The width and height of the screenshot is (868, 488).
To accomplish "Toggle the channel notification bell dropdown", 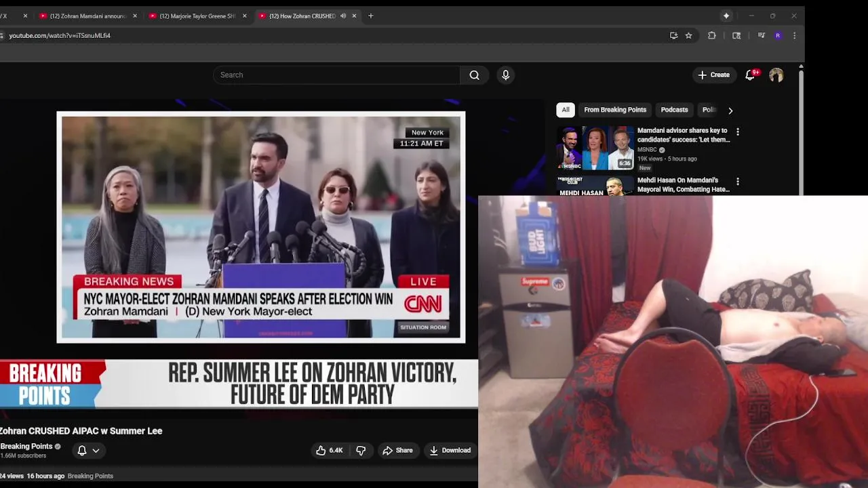I will tap(88, 450).
